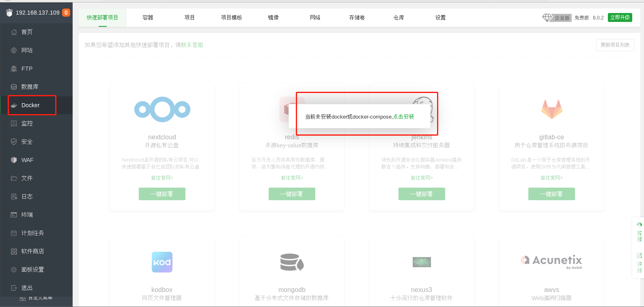Click the 计划任务 calendar icon
Image resolution: width=644 pixels, height=307 pixels.
pos(14,233)
